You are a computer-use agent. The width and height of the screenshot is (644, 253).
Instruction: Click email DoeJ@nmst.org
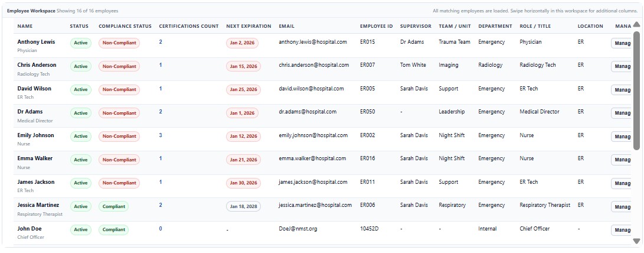coord(298,229)
